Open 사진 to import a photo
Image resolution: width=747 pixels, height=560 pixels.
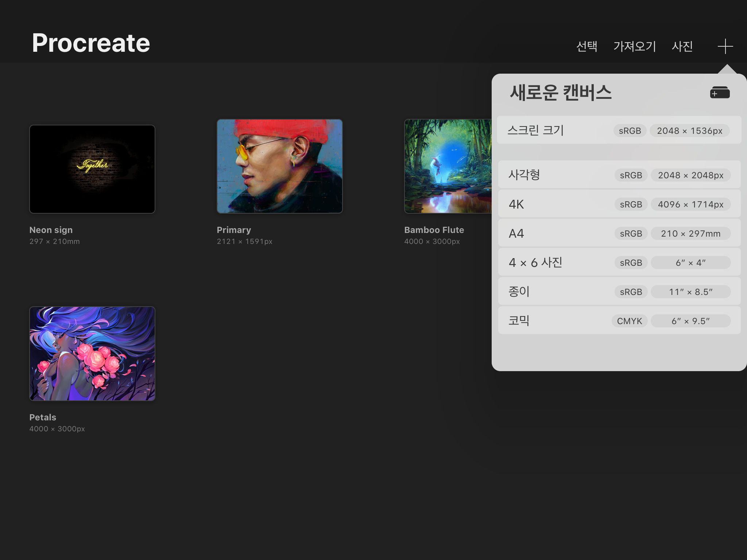pyautogui.click(x=682, y=46)
